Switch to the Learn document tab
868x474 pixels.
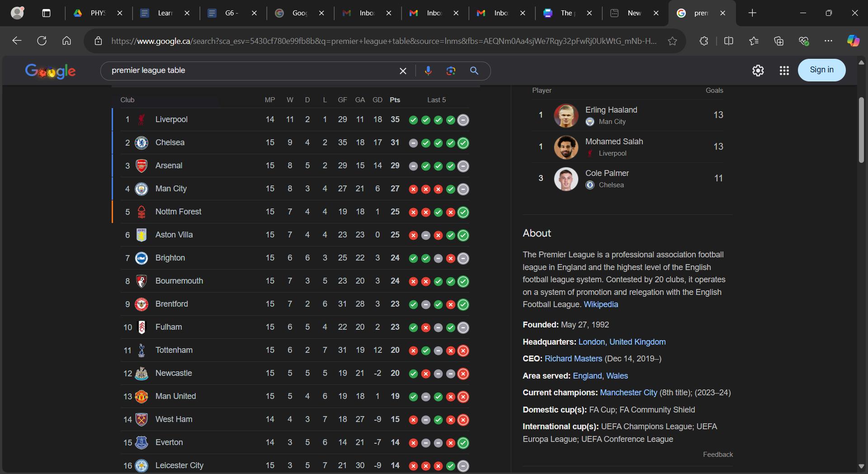pos(165,13)
